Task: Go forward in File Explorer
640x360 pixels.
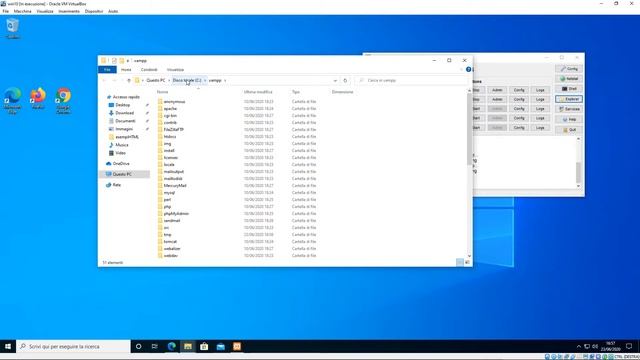Action: click(x=114, y=80)
